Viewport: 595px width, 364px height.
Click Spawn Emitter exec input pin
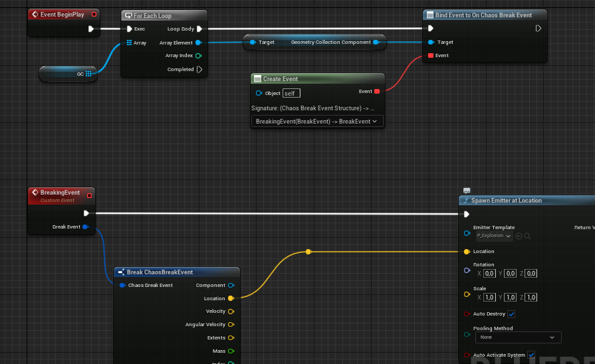pos(467,215)
